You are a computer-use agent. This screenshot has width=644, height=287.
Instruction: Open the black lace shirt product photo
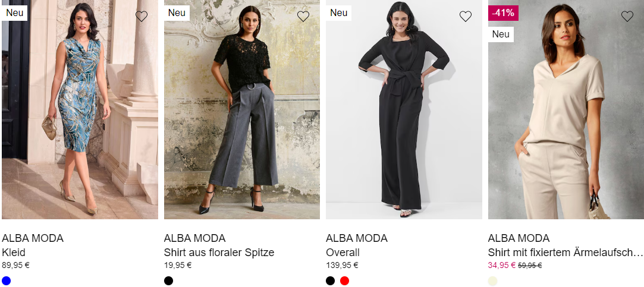242,109
